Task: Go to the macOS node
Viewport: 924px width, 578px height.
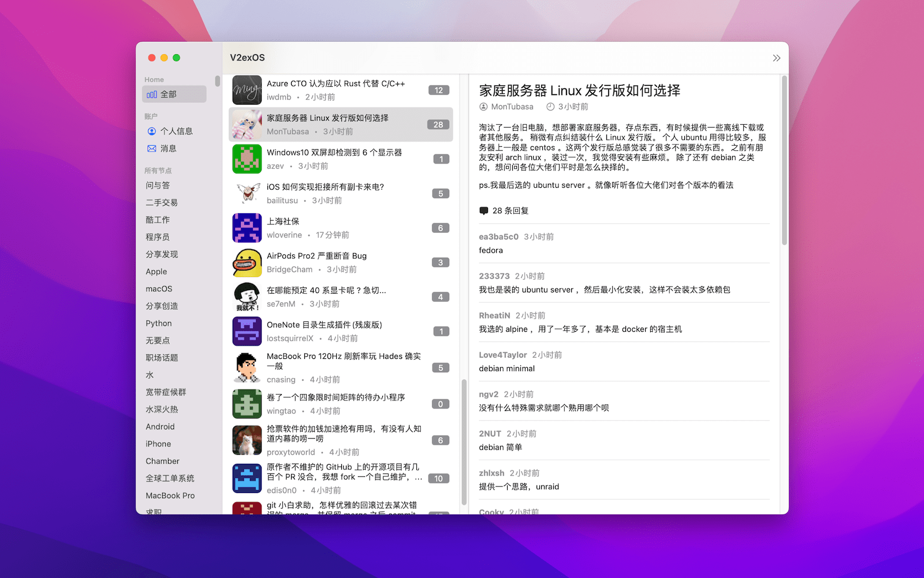Action: pos(159,289)
